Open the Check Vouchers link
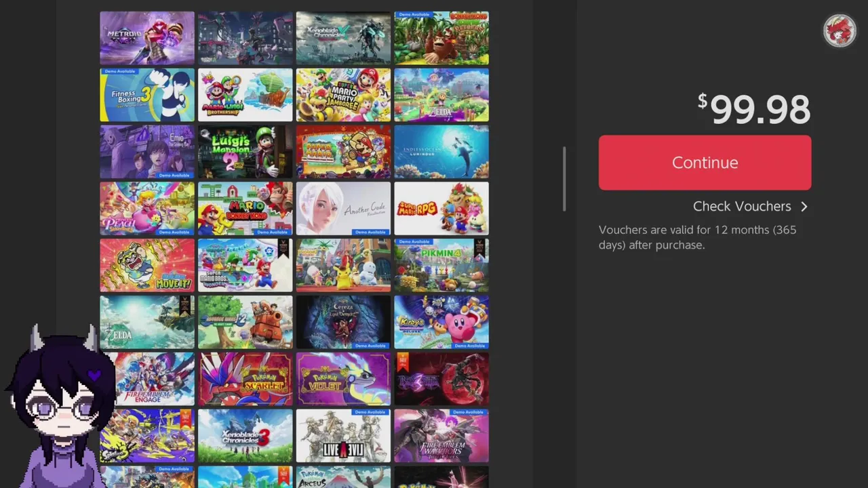The image size is (868, 488). click(750, 206)
